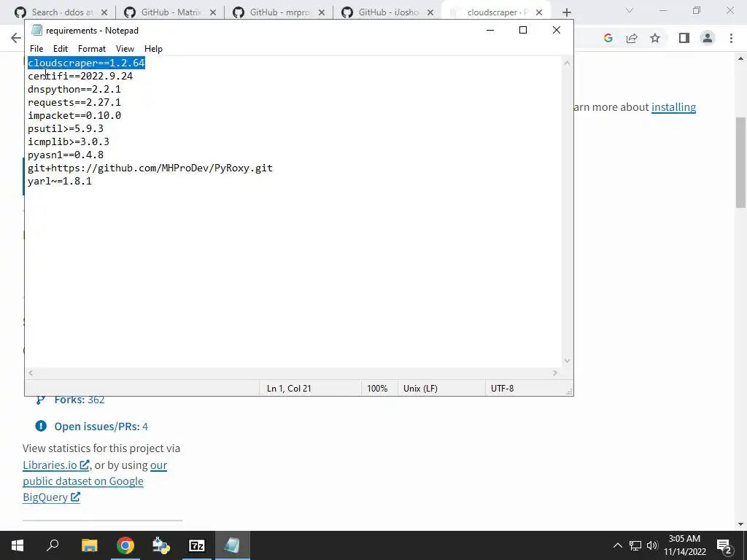Close the 'Search · ddos' Chrome tab
This screenshot has height=560, width=747.
point(104,12)
